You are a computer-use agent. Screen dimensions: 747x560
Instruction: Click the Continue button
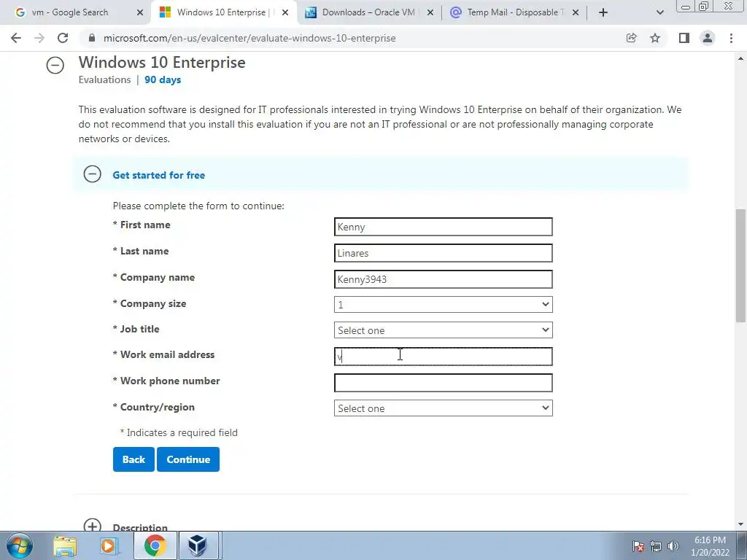(x=188, y=459)
